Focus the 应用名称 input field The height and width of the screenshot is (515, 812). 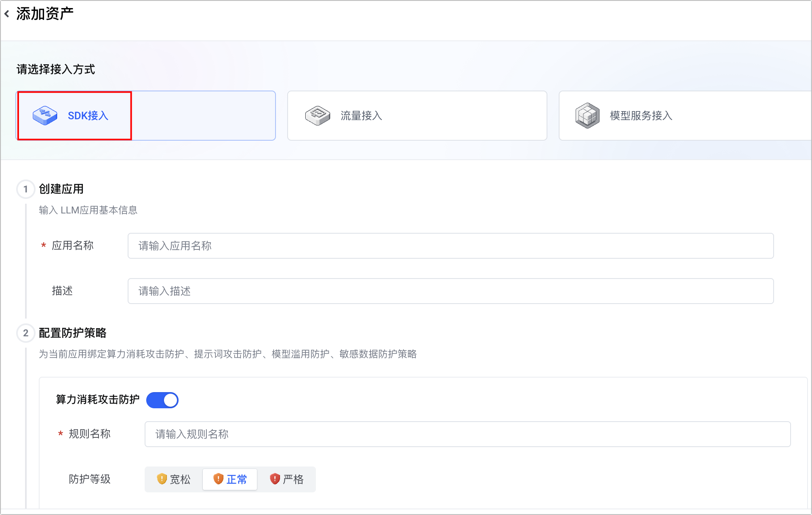pyautogui.click(x=450, y=246)
